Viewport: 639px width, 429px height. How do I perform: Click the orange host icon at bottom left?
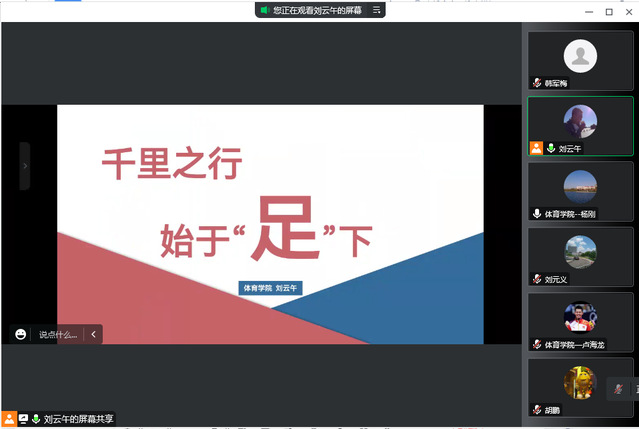[9, 419]
